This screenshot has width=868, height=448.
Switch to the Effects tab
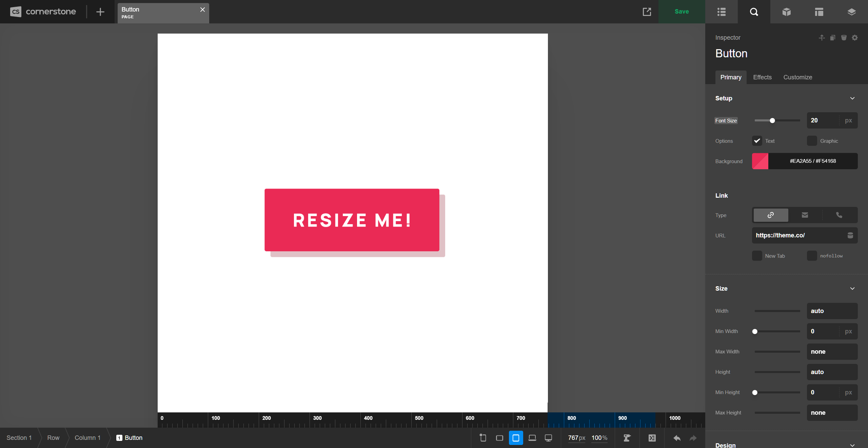pyautogui.click(x=762, y=77)
